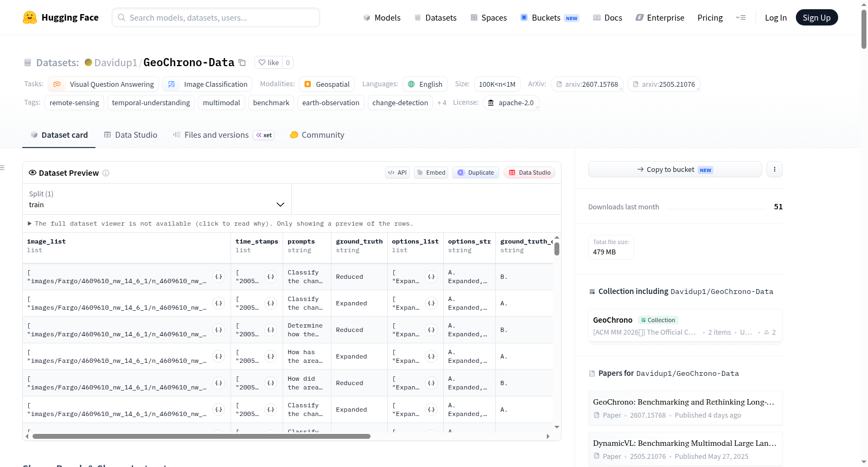Click the Hugging Face logo
Image resolution: width=868 pixels, height=467 pixels.
coord(61,17)
